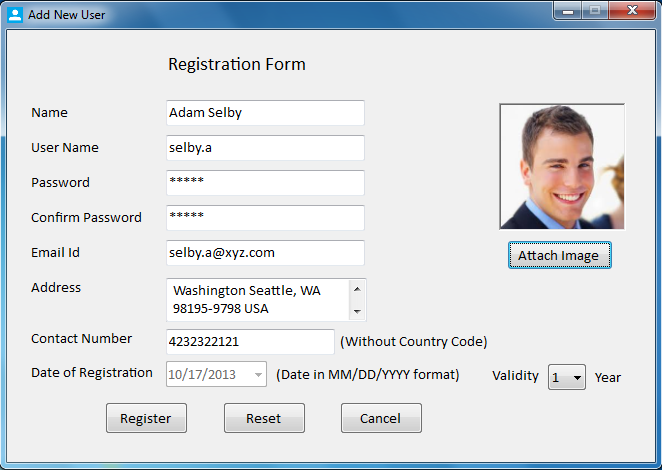
Task: Cancel the registration form
Action: (381, 418)
